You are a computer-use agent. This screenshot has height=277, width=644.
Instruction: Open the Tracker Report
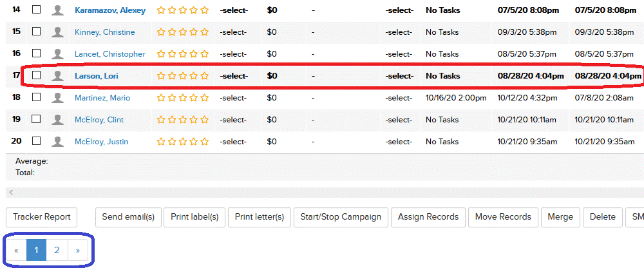(41, 217)
